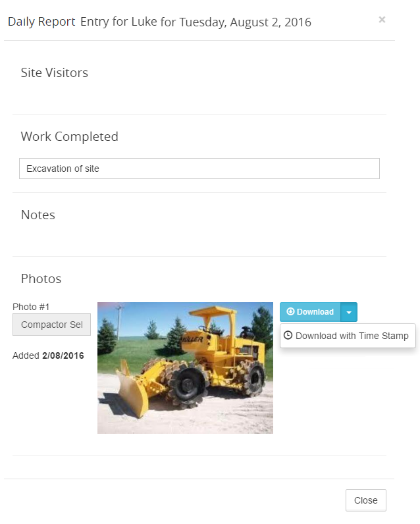Open the yellow compactor photo thumbnail
Image resolution: width=420 pixels, height=524 pixels.
pos(185,368)
